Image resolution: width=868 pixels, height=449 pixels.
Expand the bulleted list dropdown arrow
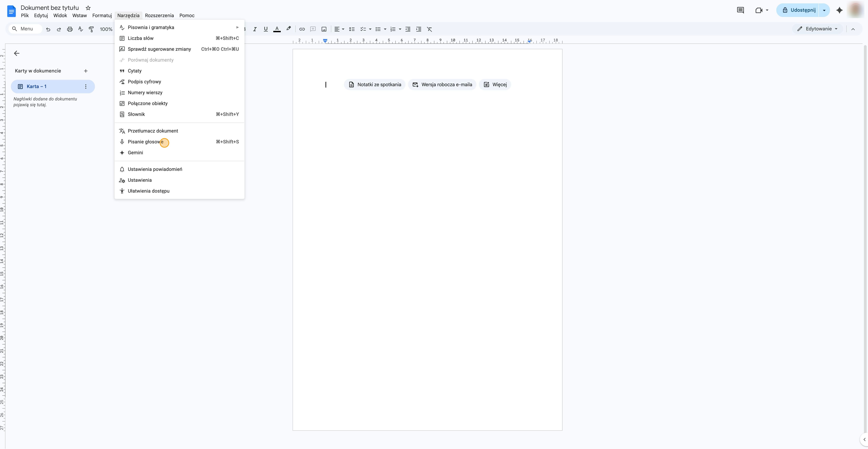coord(385,29)
